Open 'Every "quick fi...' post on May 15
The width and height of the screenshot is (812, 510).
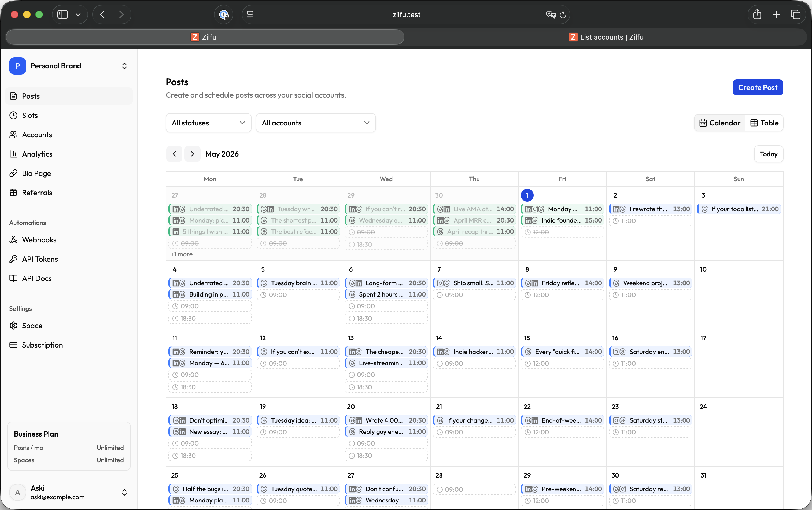click(562, 352)
